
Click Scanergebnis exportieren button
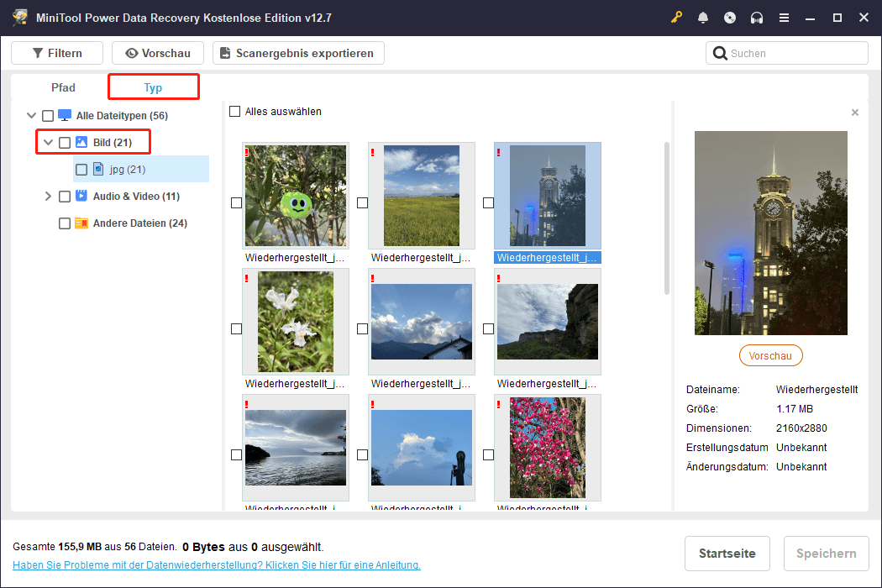pyautogui.click(x=298, y=53)
